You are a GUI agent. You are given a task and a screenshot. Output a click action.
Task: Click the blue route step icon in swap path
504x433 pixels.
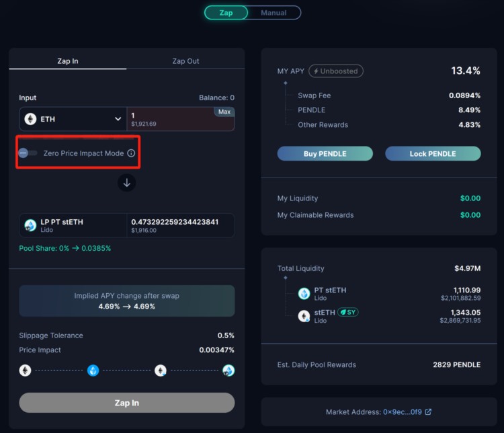93,370
